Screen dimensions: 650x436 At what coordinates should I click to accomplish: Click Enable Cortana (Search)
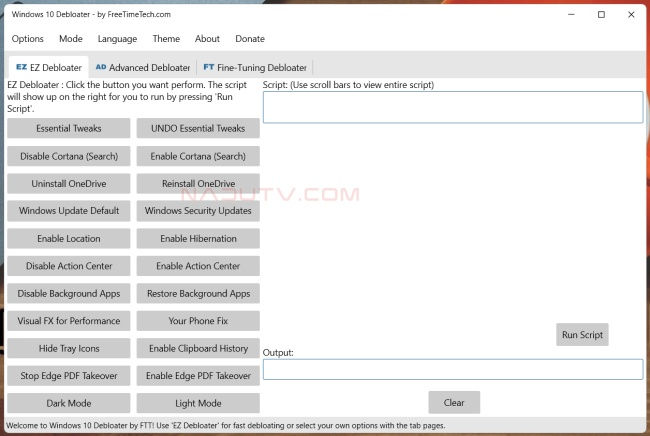(x=198, y=156)
